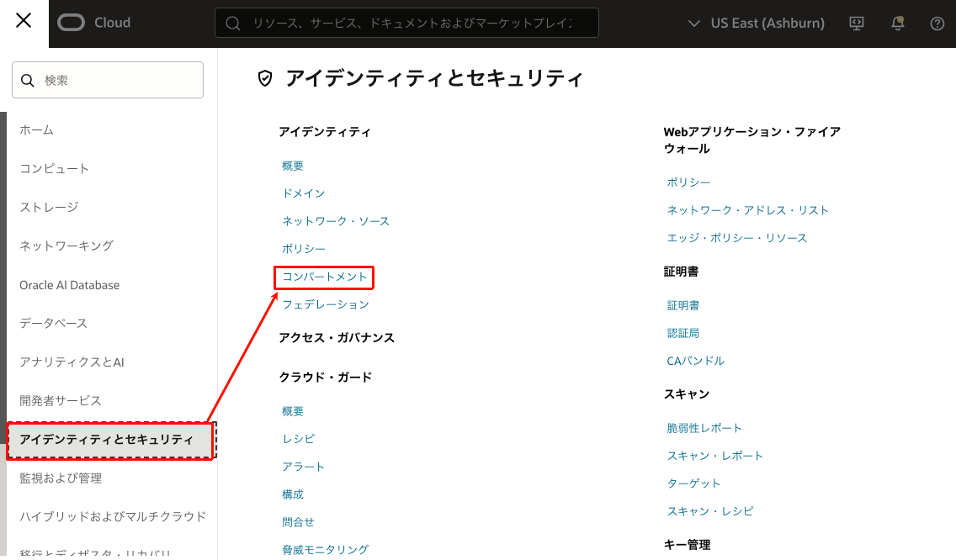Image resolution: width=956 pixels, height=560 pixels.
Task: Open the Oracle AI Database menu item
Action: (x=70, y=285)
